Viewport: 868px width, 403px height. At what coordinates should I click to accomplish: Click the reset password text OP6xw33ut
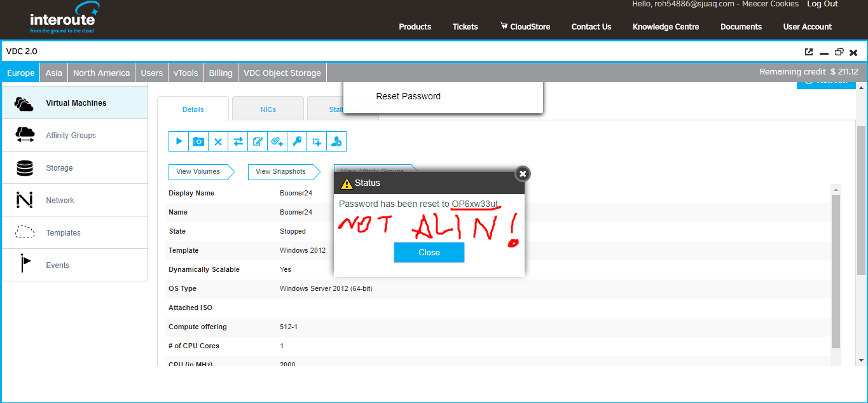click(475, 204)
